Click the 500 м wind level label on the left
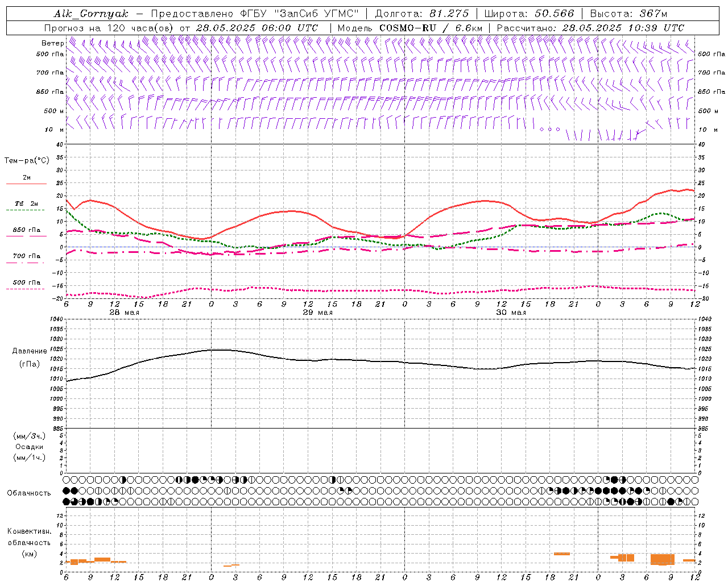Screen dimensions: 728x582 (x=54, y=111)
